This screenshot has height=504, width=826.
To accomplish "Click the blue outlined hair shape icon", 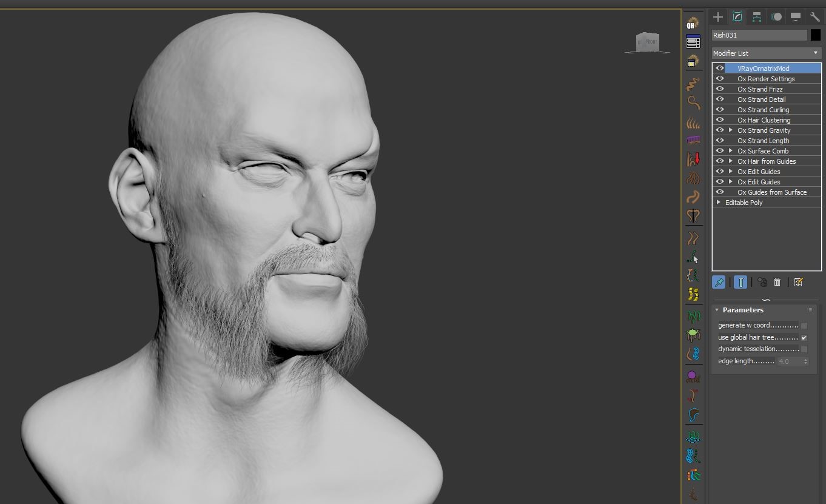I will [x=693, y=414].
